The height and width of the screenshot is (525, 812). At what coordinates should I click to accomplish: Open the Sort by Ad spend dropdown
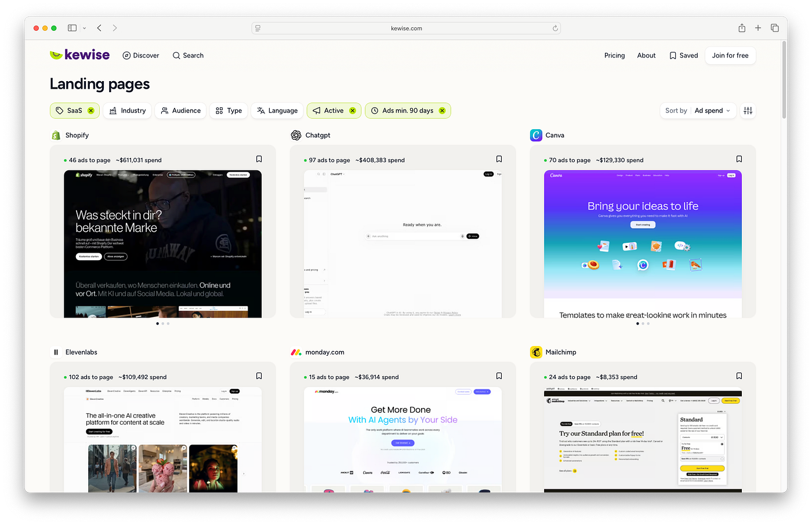tap(698, 111)
